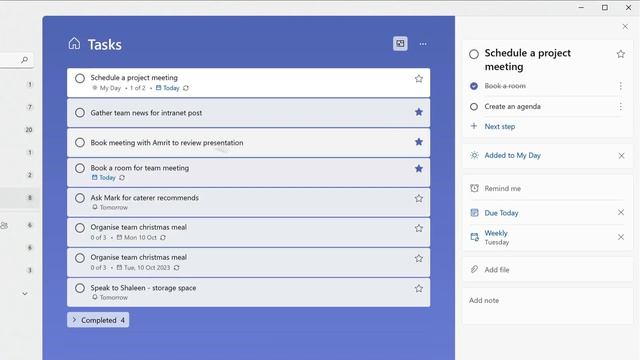Complete 'Speak to Shaleen - storage space'
Image resolution: width=640 pixels, height=360 pixels.
pyautogui.click(x=80, y=288)
